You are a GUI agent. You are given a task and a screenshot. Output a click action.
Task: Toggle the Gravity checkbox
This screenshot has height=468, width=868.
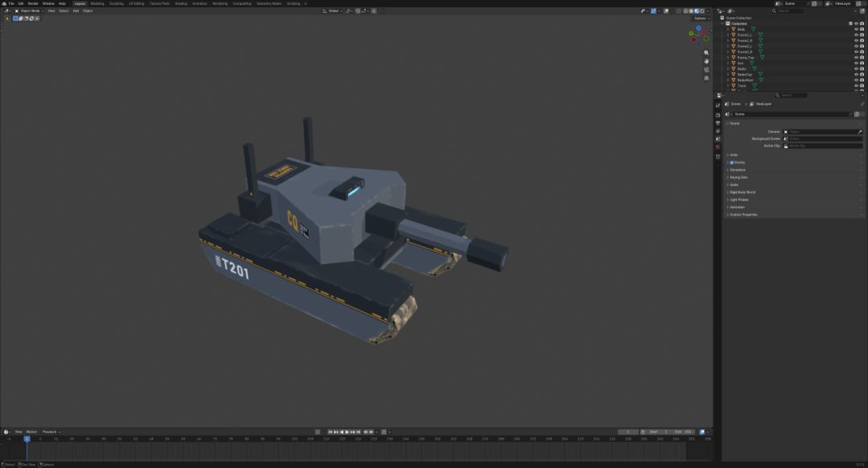732,162
